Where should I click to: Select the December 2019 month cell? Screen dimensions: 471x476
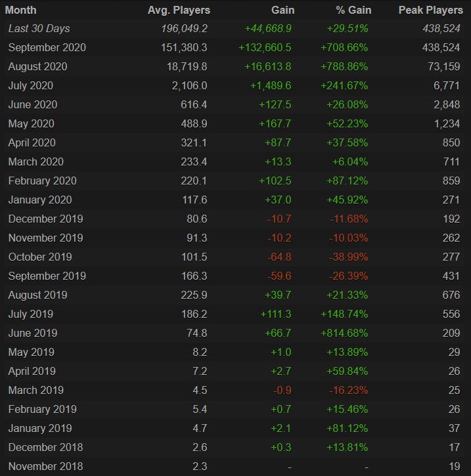pos(45,219)
